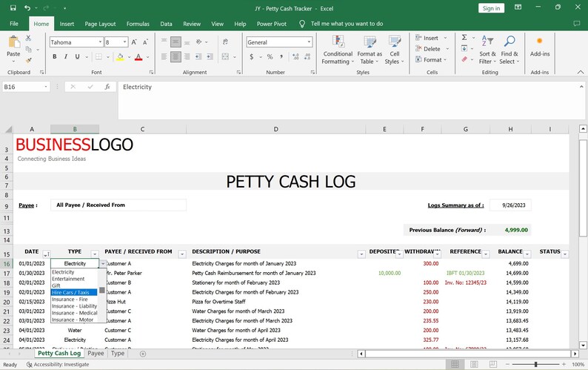Open Cell Styles gallery
The height and width of the screenshot is (370, 588).
tap(394, 50)
